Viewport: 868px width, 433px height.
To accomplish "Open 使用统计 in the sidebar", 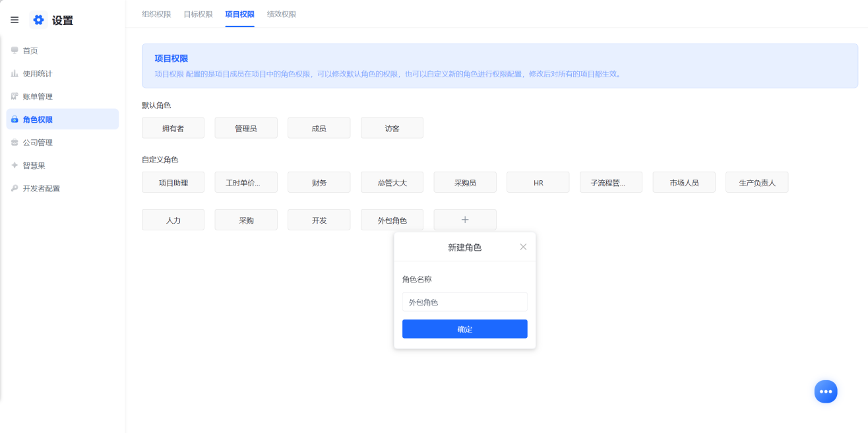I will point(62,73).
